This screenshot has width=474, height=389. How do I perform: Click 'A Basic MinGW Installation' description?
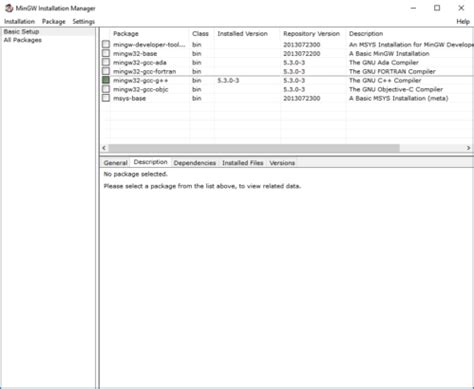tap(389, 54)
